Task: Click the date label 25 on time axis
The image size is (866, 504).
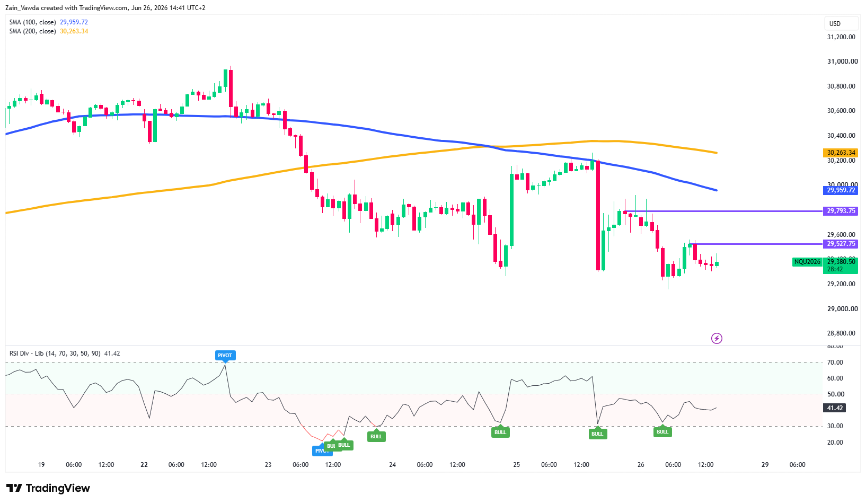Action: point(517,465)
